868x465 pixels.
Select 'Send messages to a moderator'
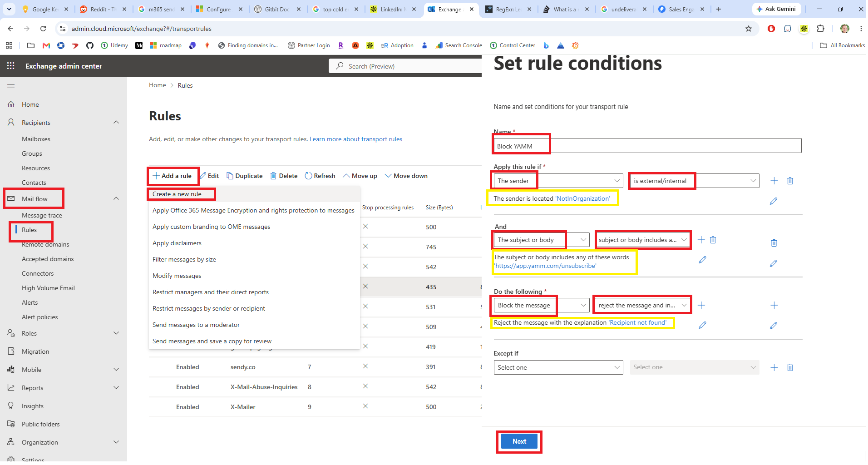(254, 325)
